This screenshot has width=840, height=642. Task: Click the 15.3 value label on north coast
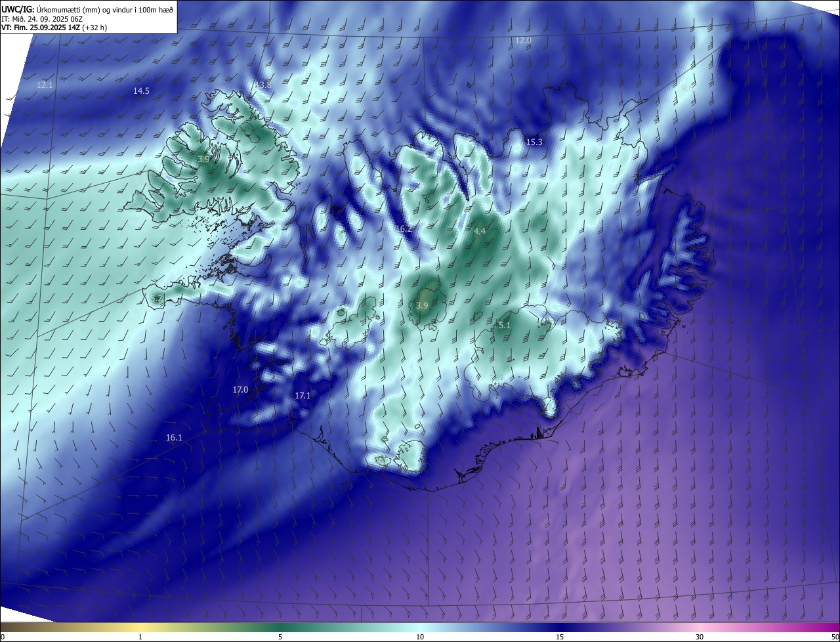click(x=535, y=142)
